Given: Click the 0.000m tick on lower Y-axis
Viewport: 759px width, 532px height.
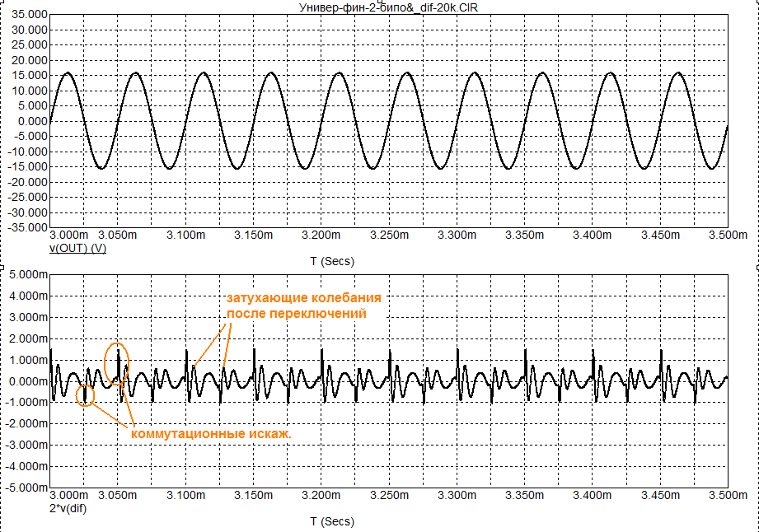Looking at the screenshot, I should pyautogui.click(x=29, y=381).
